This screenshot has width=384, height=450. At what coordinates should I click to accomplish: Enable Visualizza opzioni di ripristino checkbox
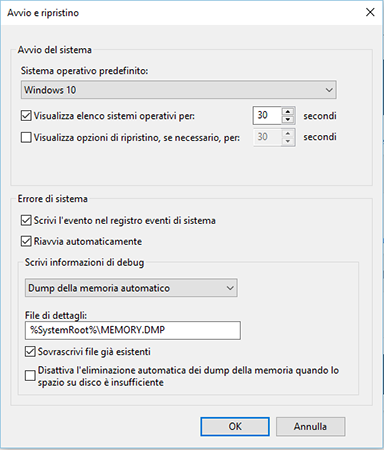point(26,137)
